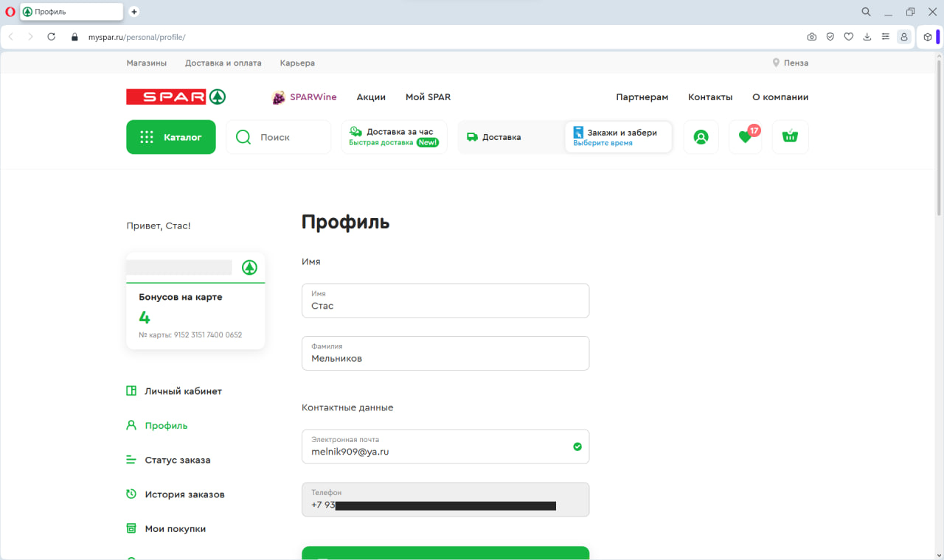
Task: Click the green "Каталог" button
Action: coord(170,136)
